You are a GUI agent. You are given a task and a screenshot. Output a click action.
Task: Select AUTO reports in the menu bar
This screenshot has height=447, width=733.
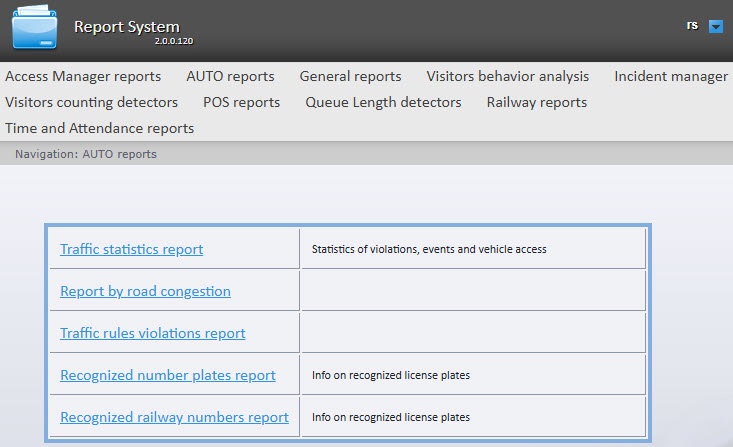tap(230, 76)
